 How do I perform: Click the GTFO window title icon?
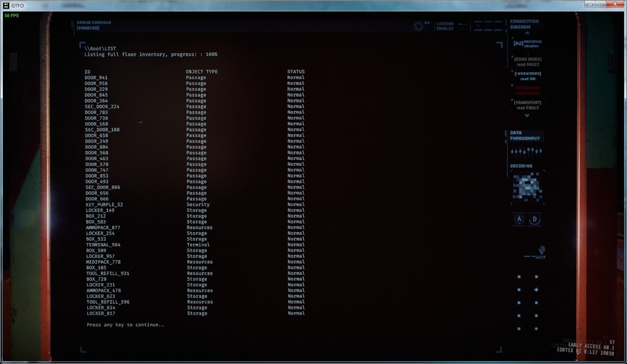pyautogui.click(x=6, y=5)
